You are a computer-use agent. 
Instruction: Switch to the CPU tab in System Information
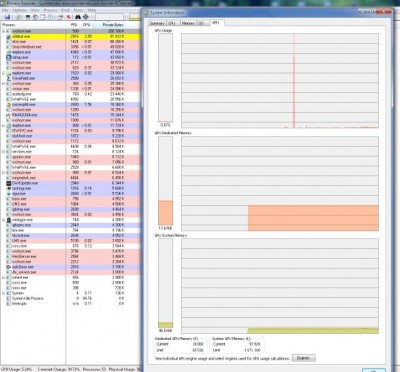click(172, 23)
